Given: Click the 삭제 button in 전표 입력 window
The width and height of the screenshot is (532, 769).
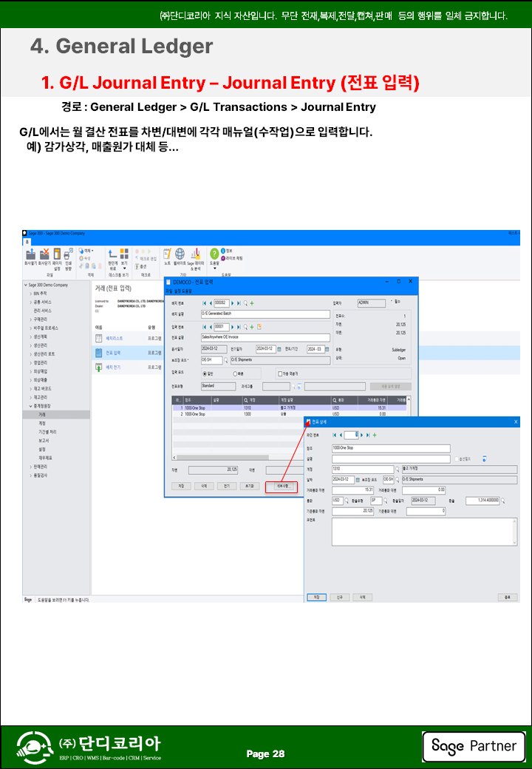Looking at the screenshot, I should pyautogui.click(x=204, y=486).
